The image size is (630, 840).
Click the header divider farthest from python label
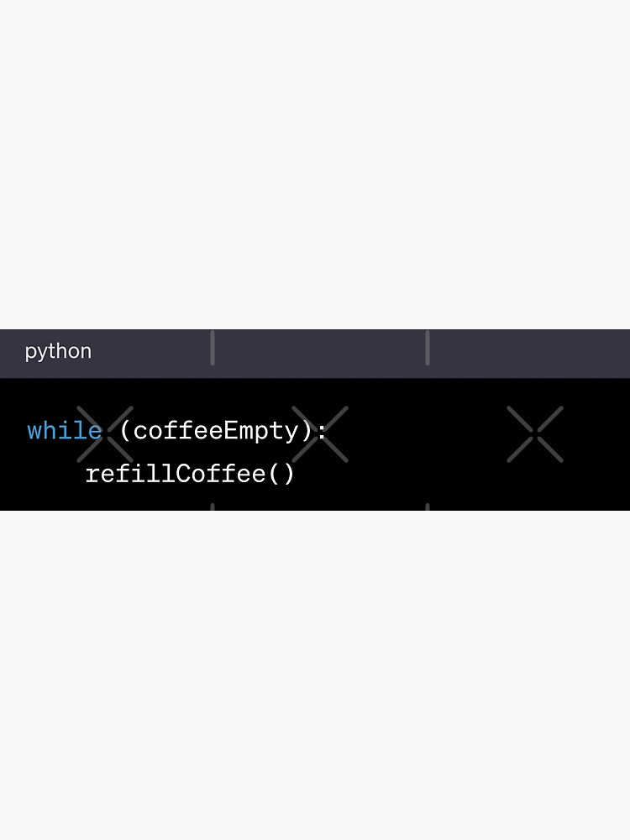[428, 348]
